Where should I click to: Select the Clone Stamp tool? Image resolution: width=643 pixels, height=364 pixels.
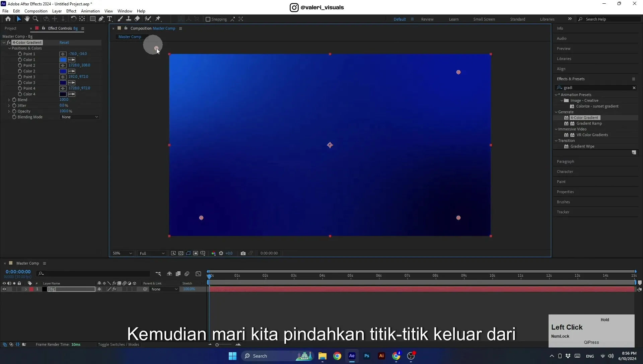coord(129,19)
